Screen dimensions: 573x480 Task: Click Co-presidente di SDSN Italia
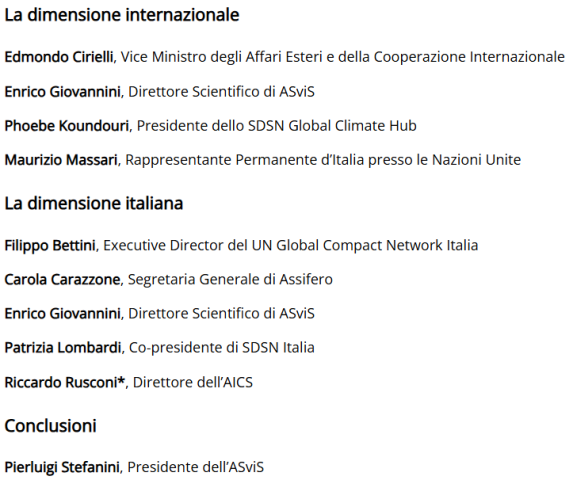tap(222, 347)
